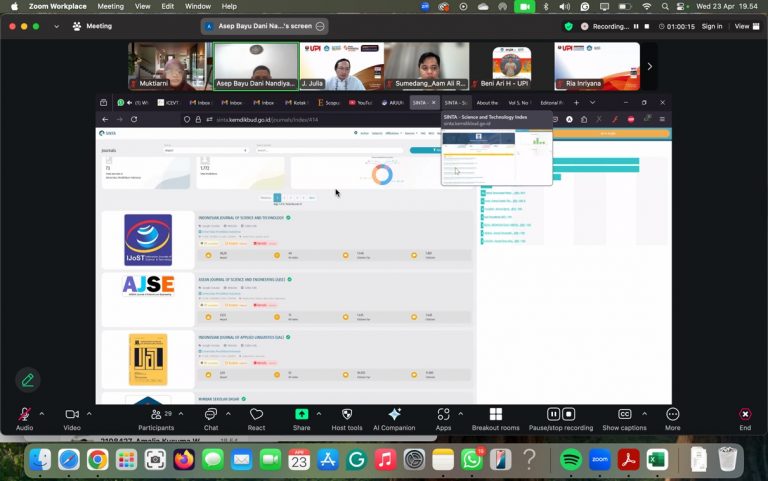Select Sumedang_Aam Ali R thumbnail
The image size is (768, 481).
(427, 66)
